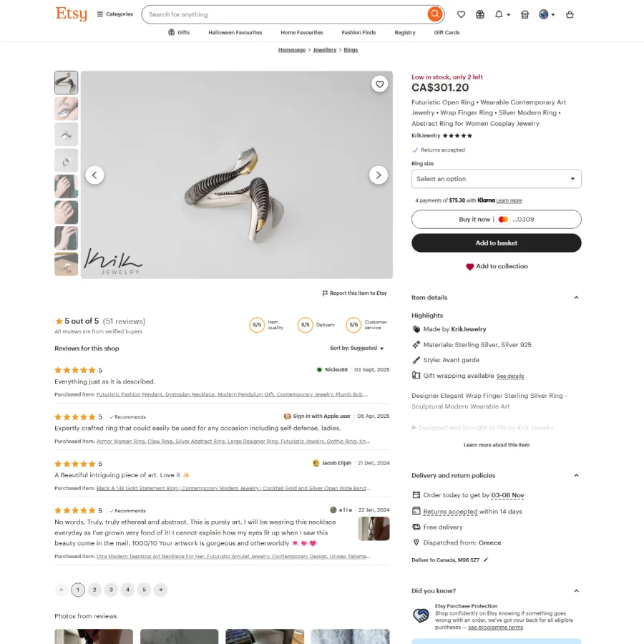The height and width of the screenshot is (644, 644).
Task: Click the orange search magnifier button
Action: pyautogui.click(x=434, y=14)
